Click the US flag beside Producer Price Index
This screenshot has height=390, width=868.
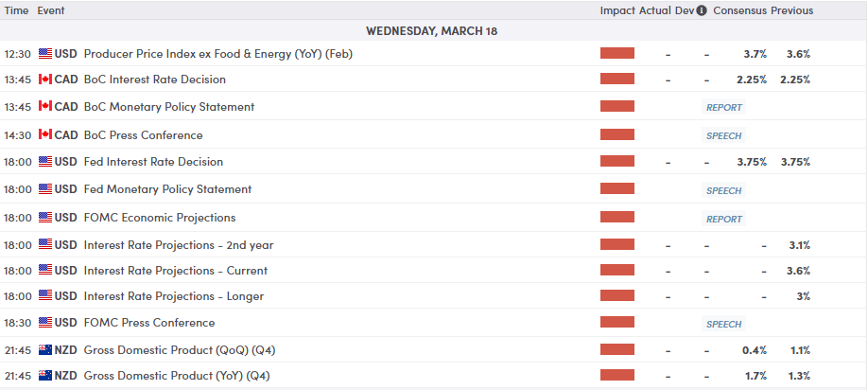[45, 54]
